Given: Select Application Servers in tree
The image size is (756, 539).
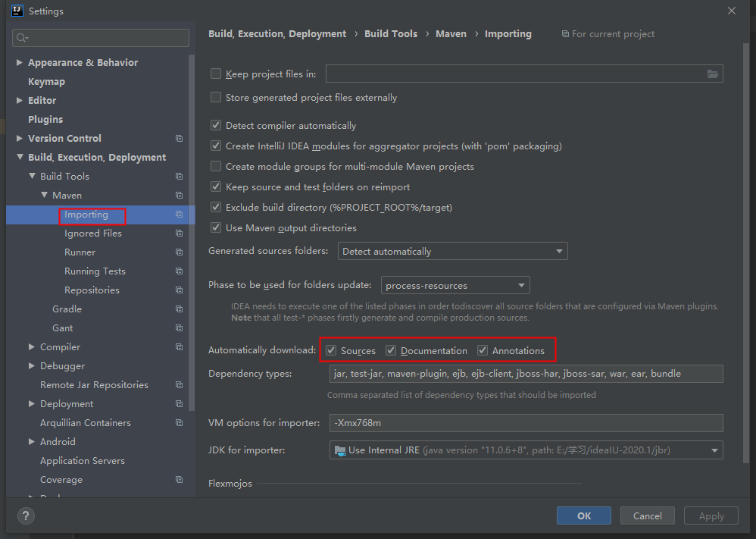Looking at the screenshot, I should click(83, 461).
